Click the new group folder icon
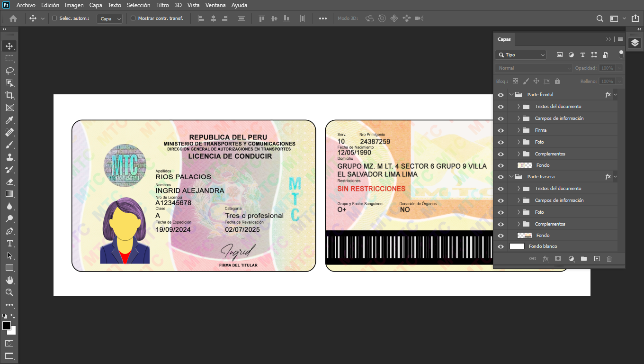 click(x=584, y=259)
